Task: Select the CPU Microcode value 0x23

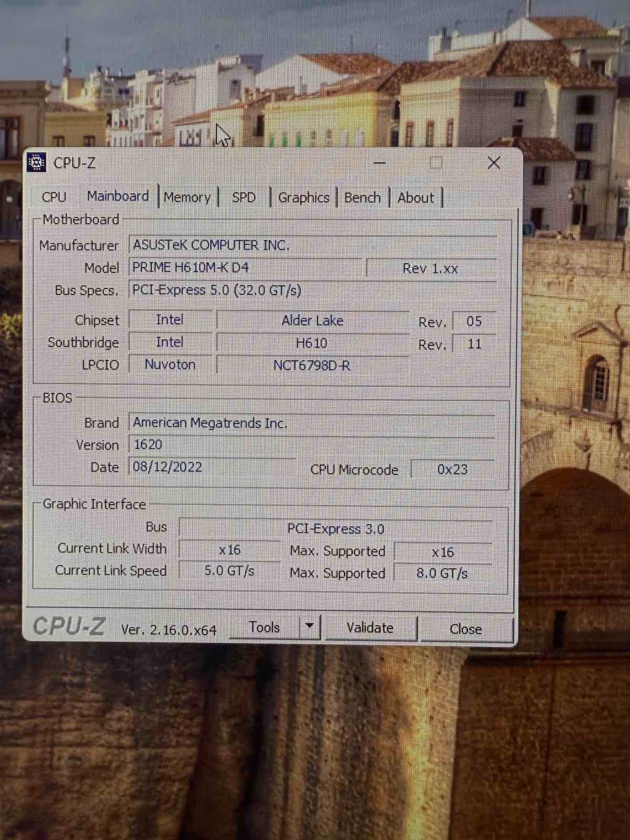Action: pos(452,469)
